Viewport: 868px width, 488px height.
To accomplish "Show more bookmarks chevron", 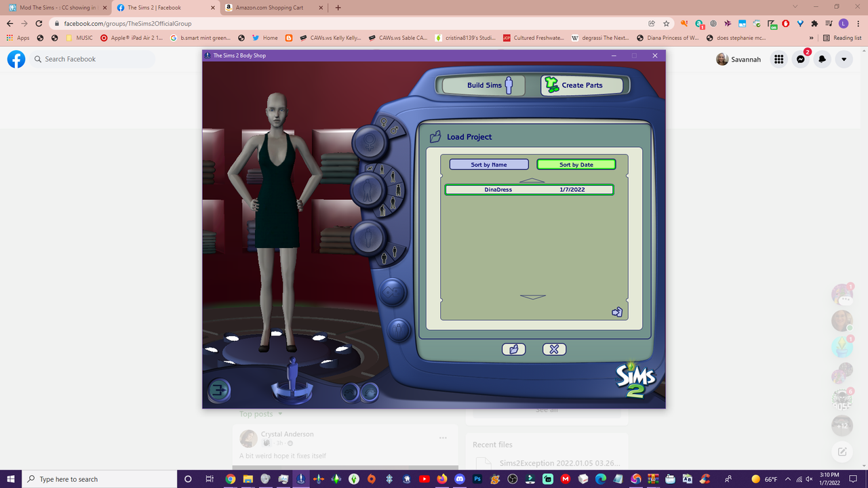I will pos(811,38).
